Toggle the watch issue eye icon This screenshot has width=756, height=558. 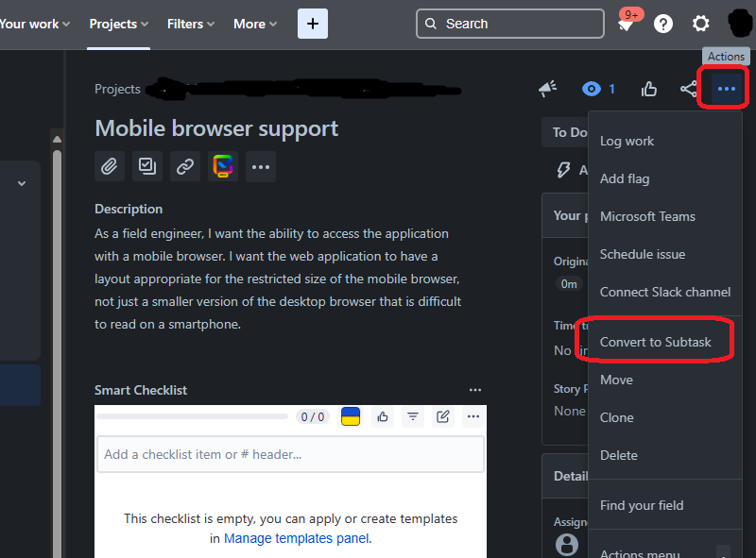592,89
